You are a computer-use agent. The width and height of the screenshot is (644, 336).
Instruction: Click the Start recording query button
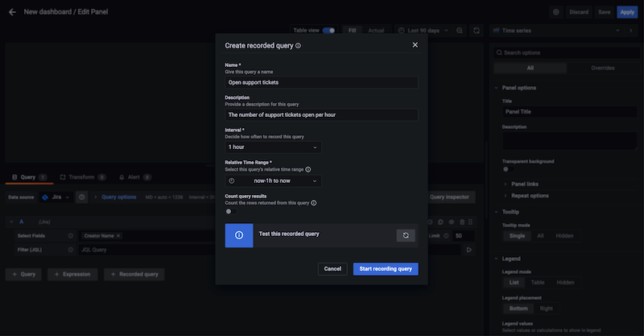(386, 269)
